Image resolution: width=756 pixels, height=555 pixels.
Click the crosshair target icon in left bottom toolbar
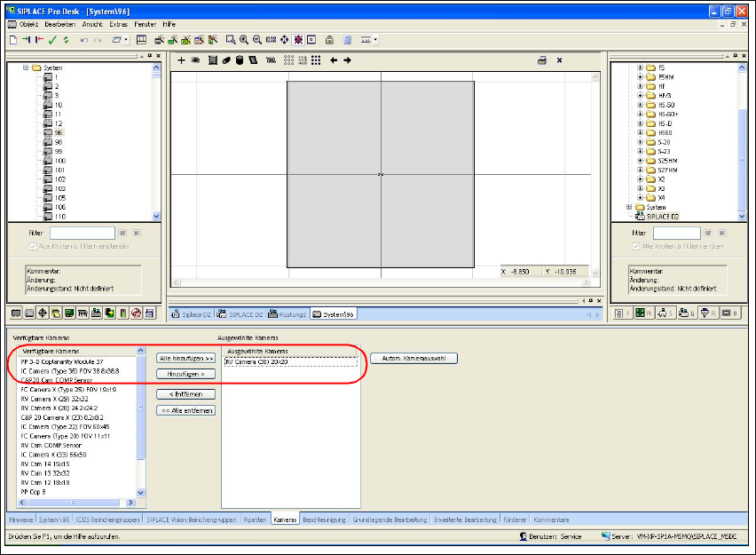point(43,313)
